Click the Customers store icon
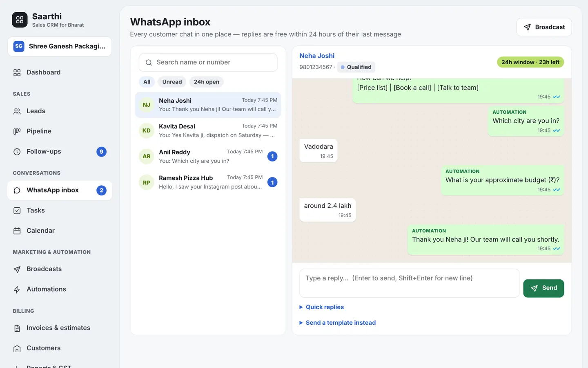The height and width of the screenshot is (368, 588). [17, 348]
